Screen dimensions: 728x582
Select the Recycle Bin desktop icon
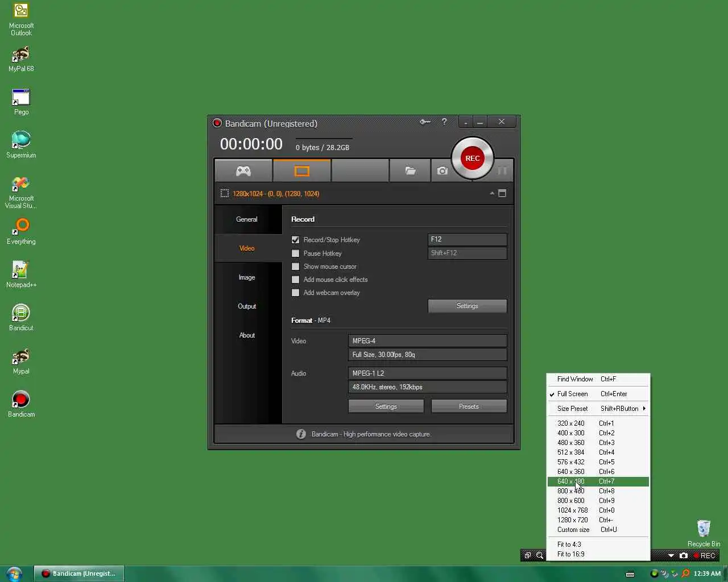point(704,533)
